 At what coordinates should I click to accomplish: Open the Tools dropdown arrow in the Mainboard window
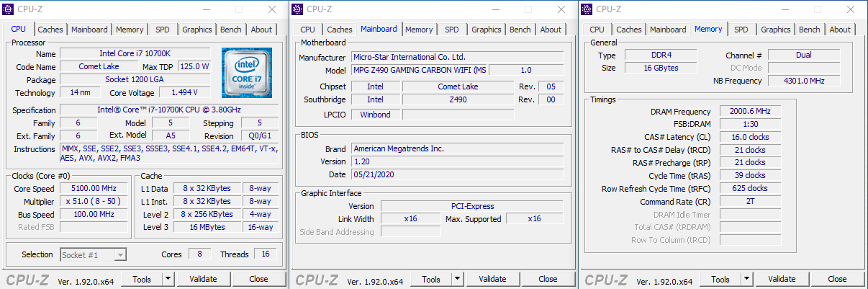point(456,279)
